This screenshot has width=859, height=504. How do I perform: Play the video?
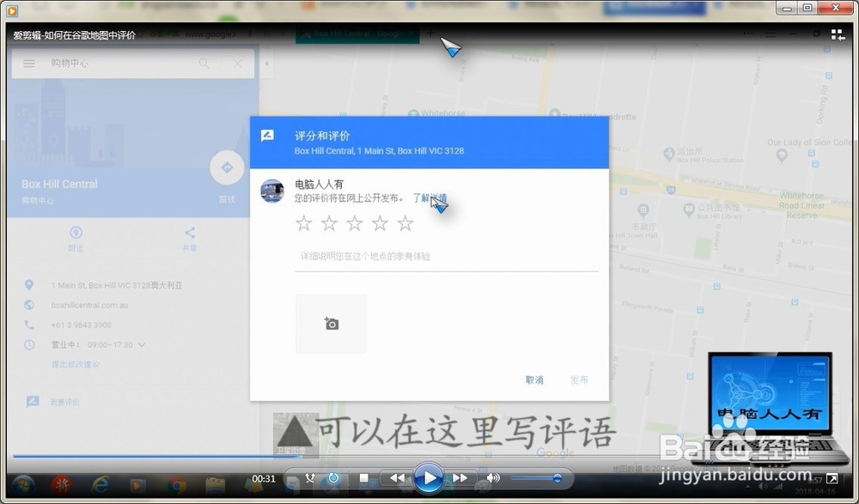tap(429, 478)
